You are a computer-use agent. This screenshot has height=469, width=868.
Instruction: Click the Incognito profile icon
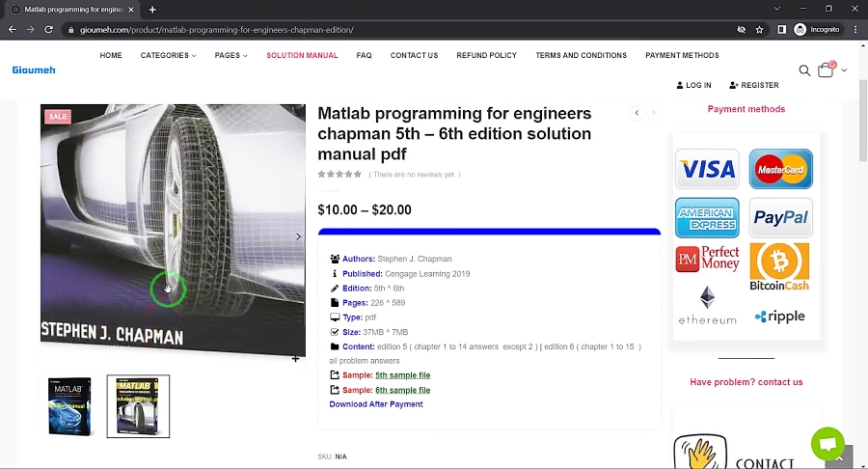800,29
